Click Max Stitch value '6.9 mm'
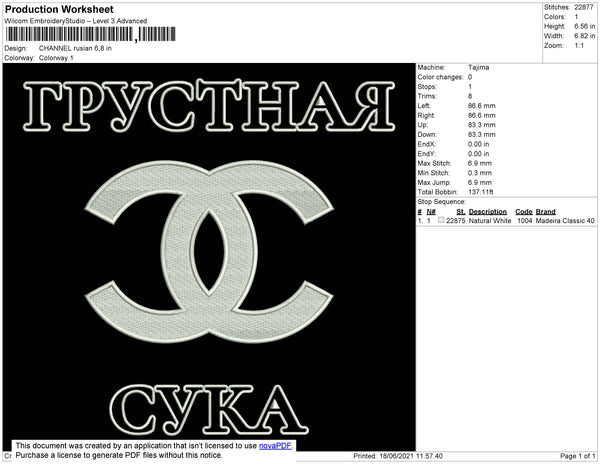This screenshot has height=464, width=600. point(480,163)
